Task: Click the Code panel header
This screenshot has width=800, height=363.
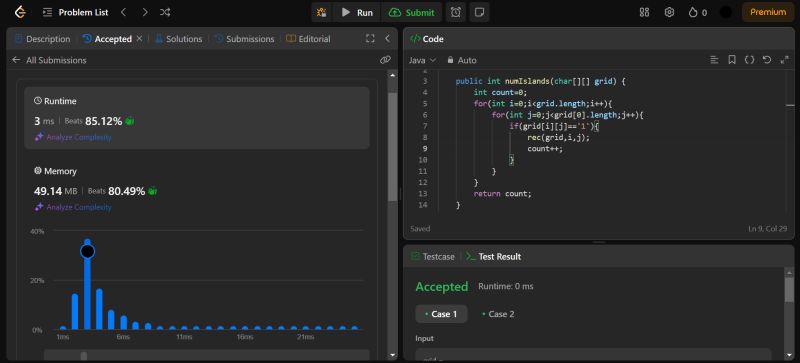Action: (428, 39)
